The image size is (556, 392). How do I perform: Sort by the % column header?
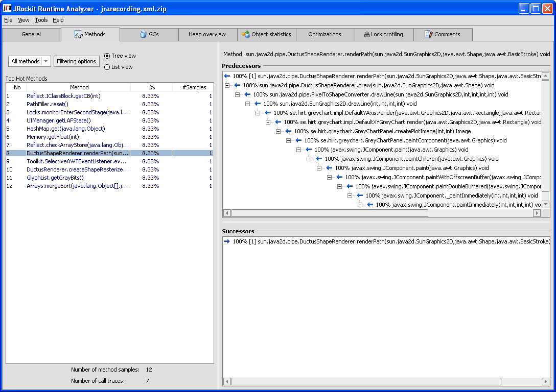[x=152, y=87]
